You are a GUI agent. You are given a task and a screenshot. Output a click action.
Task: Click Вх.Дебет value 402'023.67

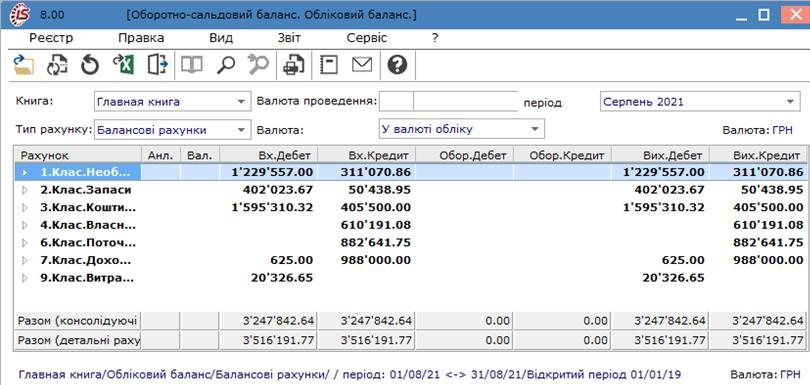(278, 190)
